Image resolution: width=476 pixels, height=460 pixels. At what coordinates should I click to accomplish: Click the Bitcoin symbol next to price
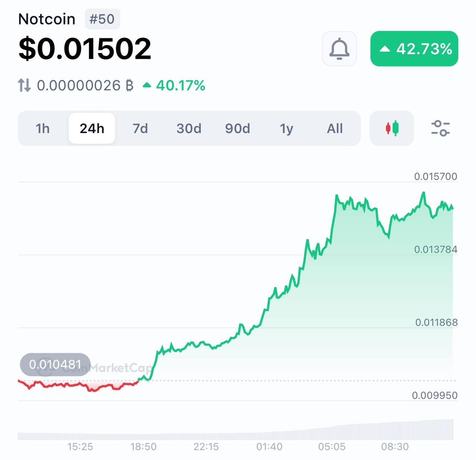coord(129,85)
